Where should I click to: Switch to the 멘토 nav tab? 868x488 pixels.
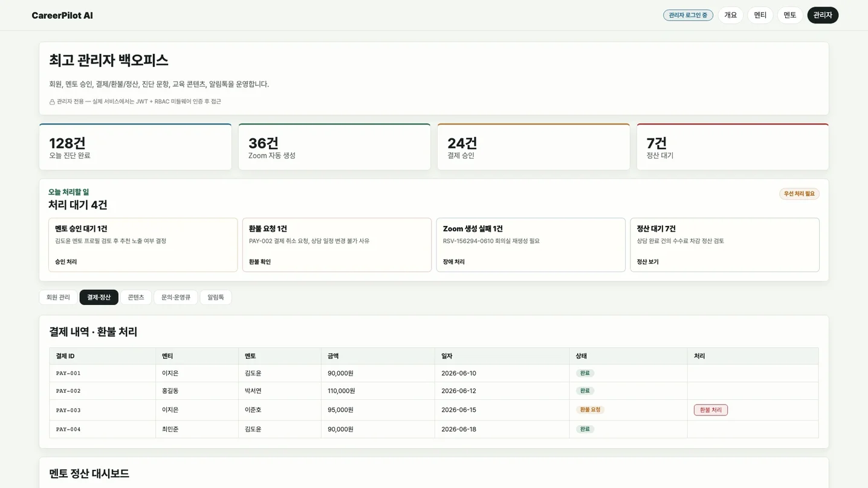(x=789, y=15)
